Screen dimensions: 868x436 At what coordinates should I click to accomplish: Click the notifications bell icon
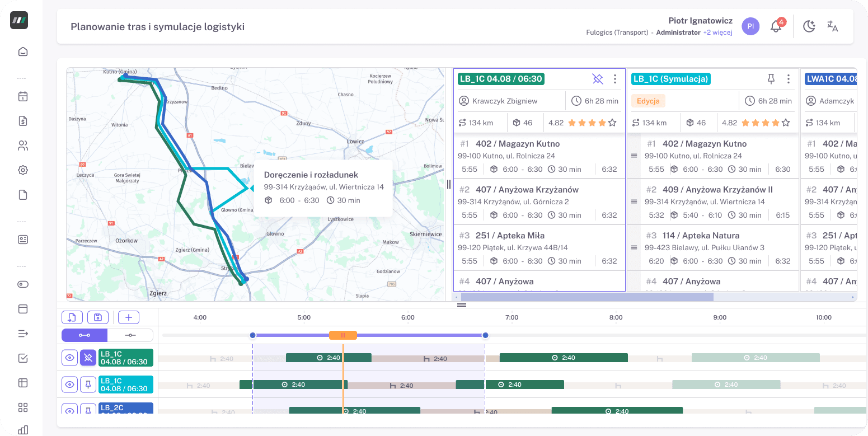point(776,26)
